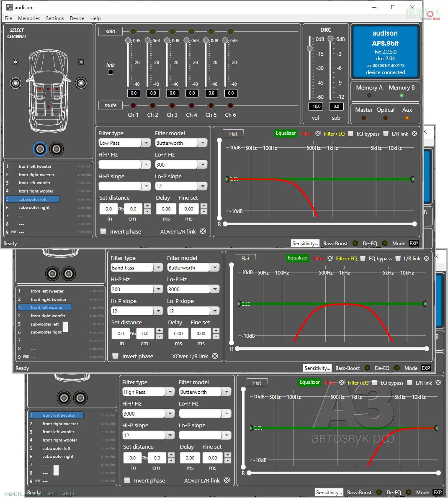Toggle Filter checkbox in Low Pass window
448x498 pixels.
(318, 134)
